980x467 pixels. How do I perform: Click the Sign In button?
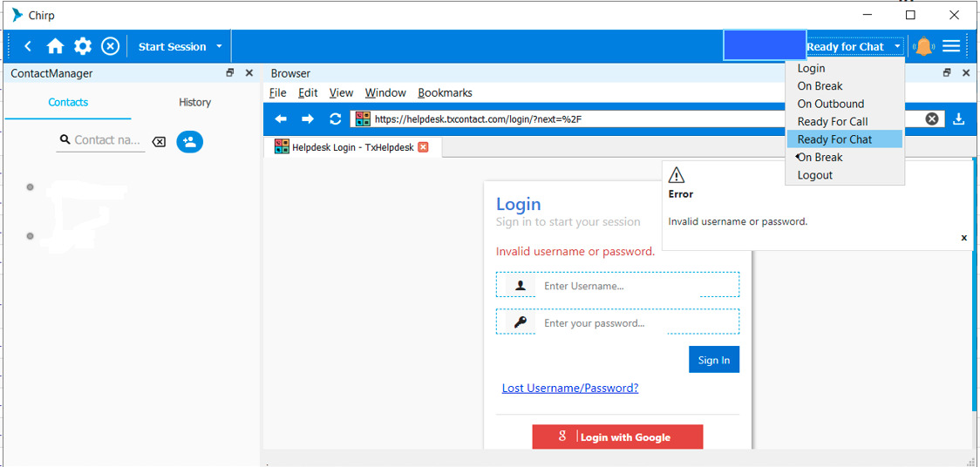point(714,360)
